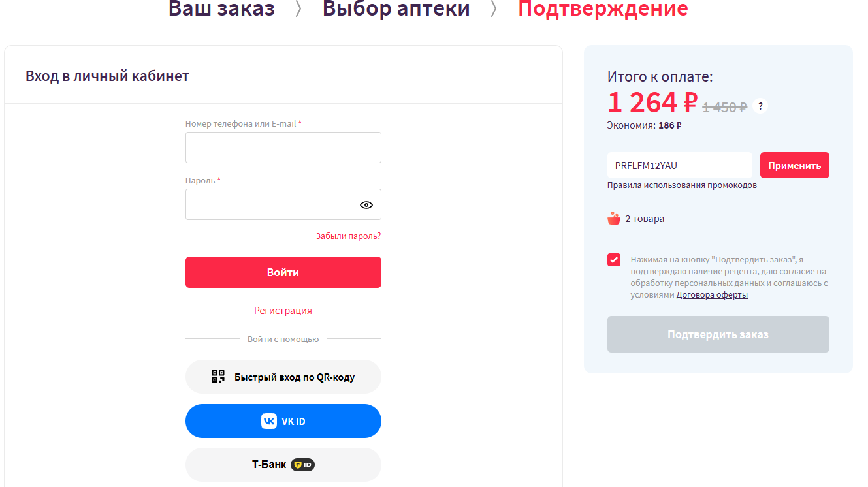Click the T-Bank ID badge icon
Image resolution: width=868 pixels, height=487 pixels.
tap(302, 465)
